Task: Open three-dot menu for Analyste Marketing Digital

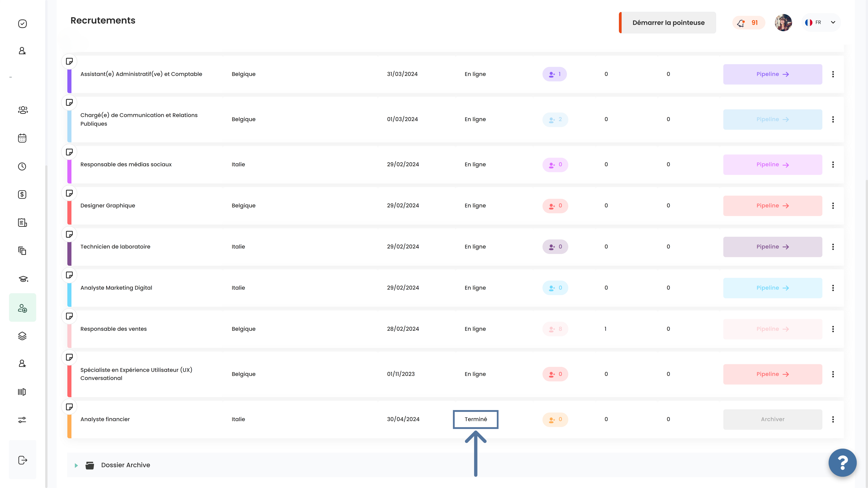Action: click(x=833, y=288)
